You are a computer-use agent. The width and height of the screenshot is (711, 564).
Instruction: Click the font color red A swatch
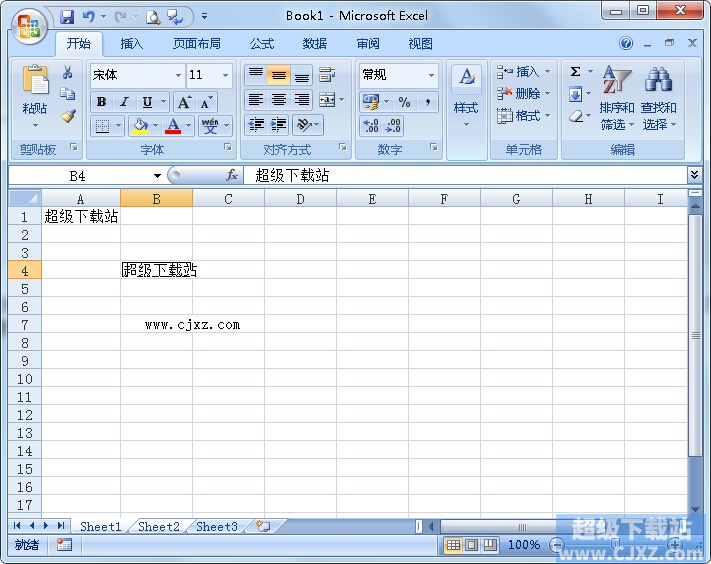(x=173, y=126)
